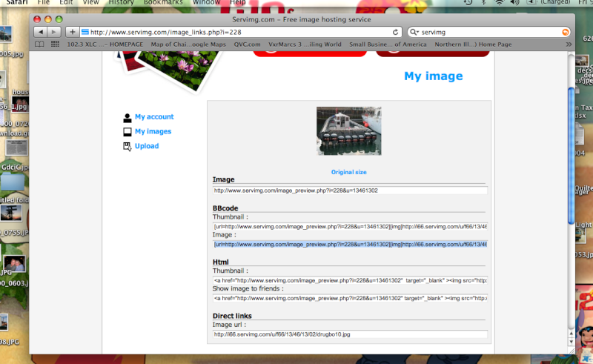Open Top Sites grid icon
Screen dimensions: 593x364
(55, 44)
